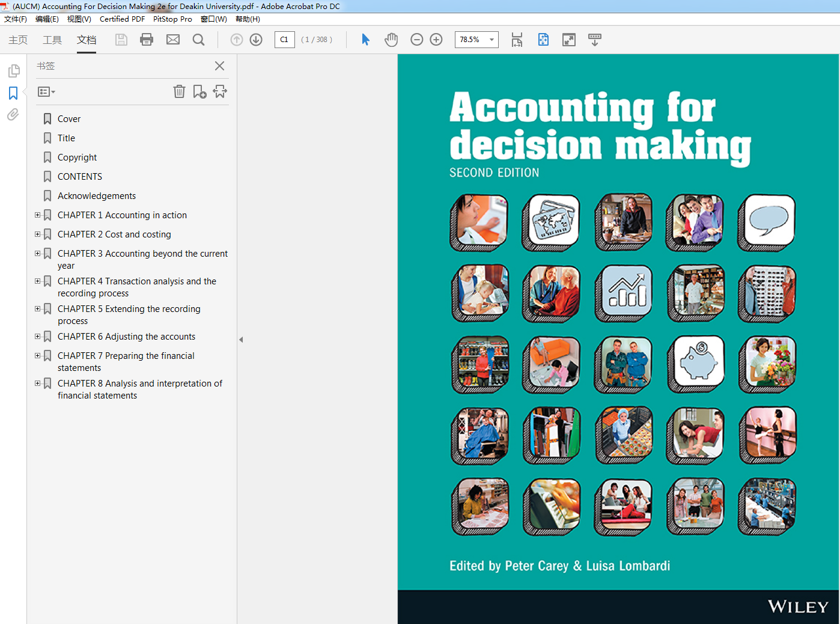Click the bar chart cover thumbnail
This screenshot has width=840, height=624.
coord(624,293)
